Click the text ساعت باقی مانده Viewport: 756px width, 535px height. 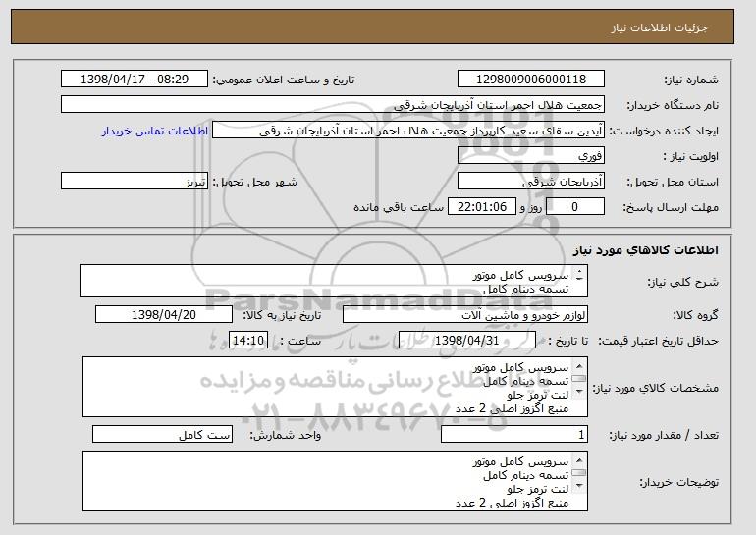[399, 207]
